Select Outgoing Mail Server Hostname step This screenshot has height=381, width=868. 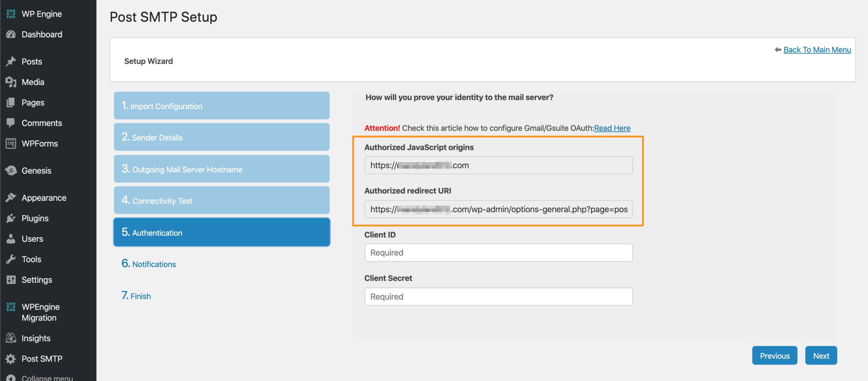[x=221, y=169]
